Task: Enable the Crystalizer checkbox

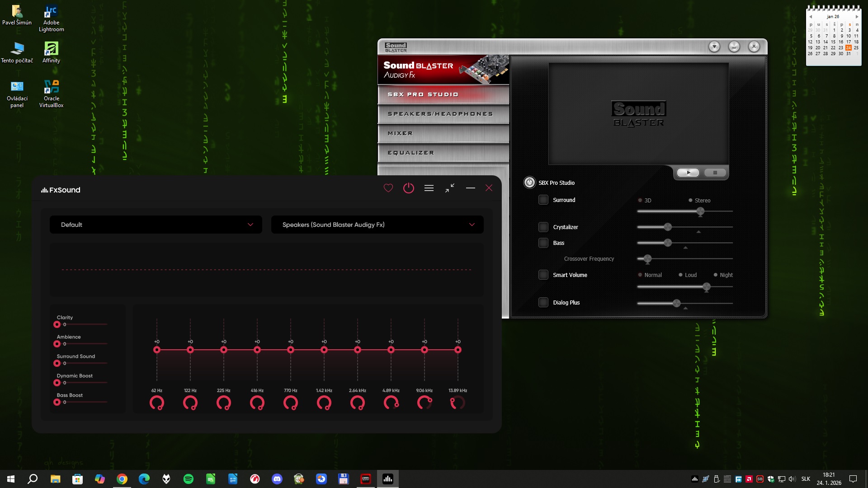Action: (x=543, y=227)
